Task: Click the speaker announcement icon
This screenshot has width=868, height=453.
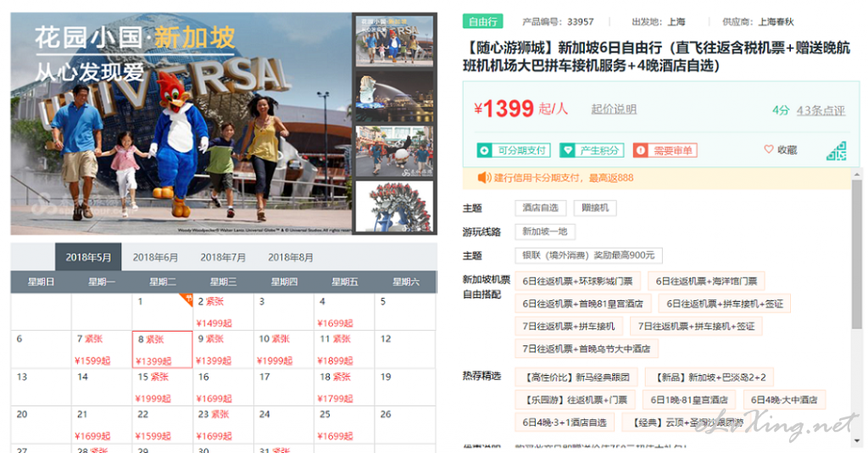Action: pos(484,178)
